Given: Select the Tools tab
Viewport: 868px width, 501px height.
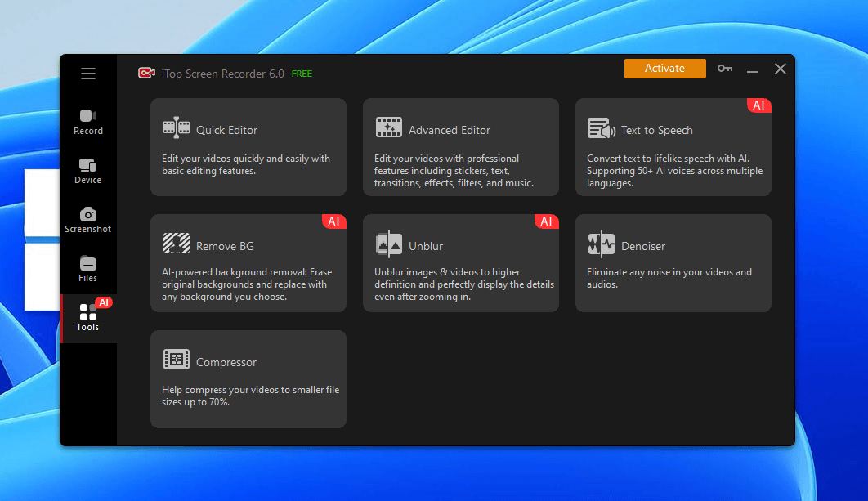Looking at the screenshot, I should coord(88,318).
